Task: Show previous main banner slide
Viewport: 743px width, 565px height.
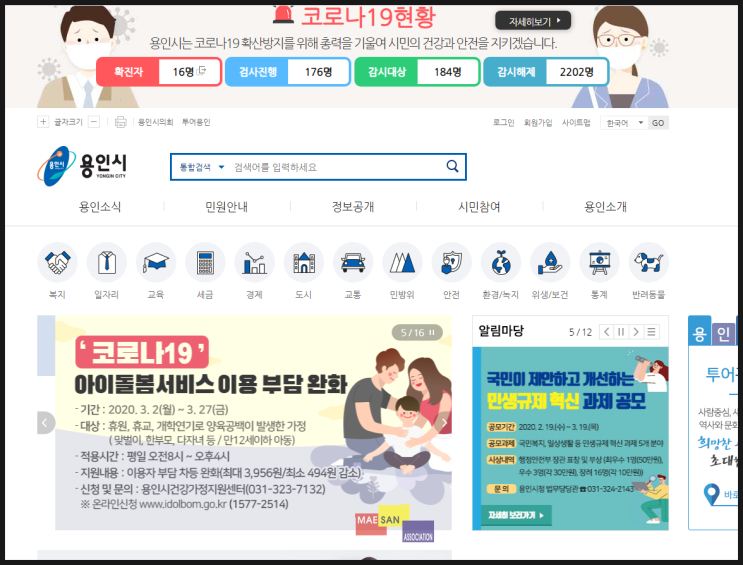Action: 46,422
